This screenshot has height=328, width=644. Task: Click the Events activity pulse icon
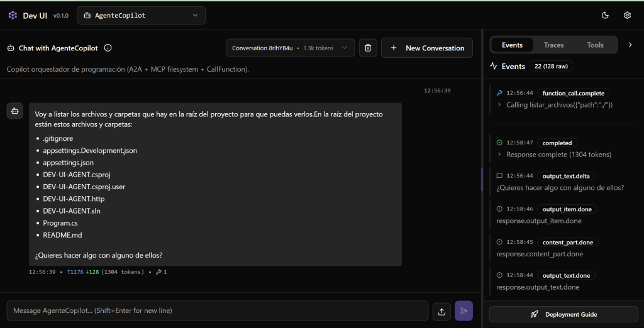pyautogui.click(x=494, y=66)
